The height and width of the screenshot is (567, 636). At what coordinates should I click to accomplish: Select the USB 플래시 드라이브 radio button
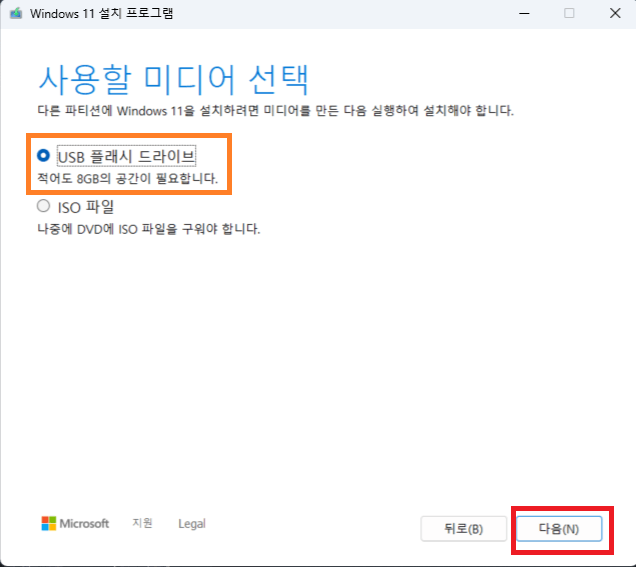pyautogui.click(x=43, y=155)
